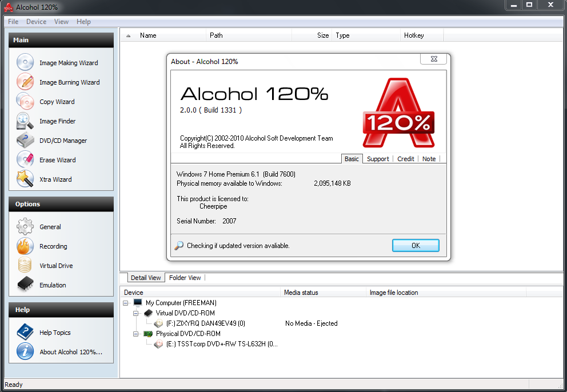Open the View menu
The width and height of the screenshot is (567, 392).
pyautogui.click(x=61, y=22)
